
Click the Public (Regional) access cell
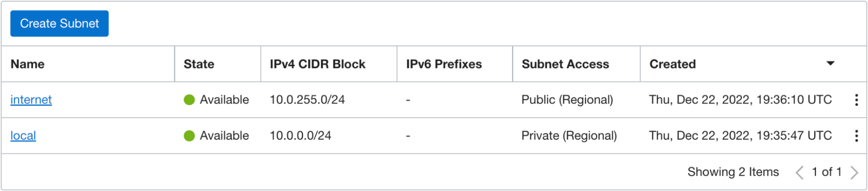(x=567, y=100)
